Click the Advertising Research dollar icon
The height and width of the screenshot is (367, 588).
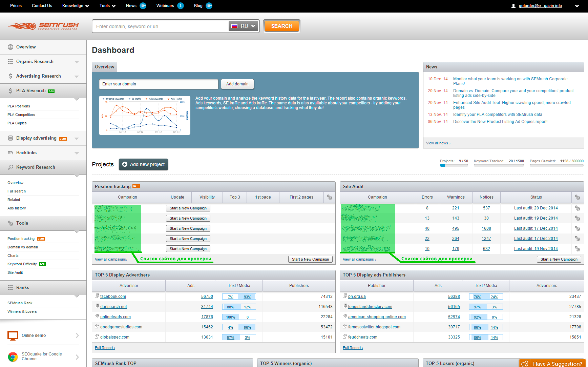tap(10, 76)
